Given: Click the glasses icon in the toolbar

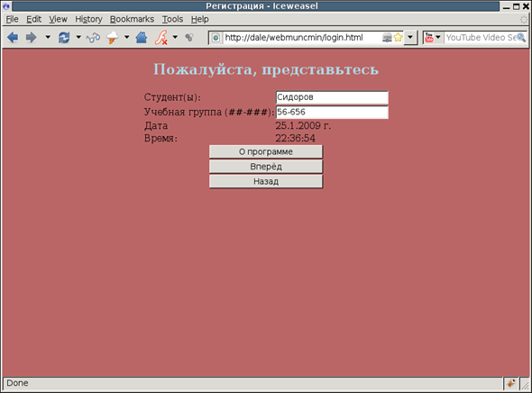Looking at the screenshot, I should pos(93,38).
